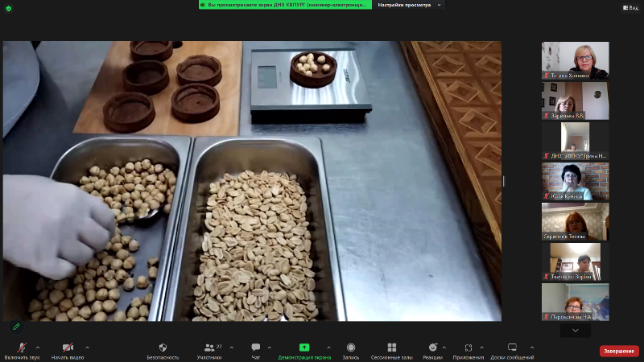644x362 pixels.
Task: Click the muted microphone icon to unmute
Action: click(x=22, y=348)
